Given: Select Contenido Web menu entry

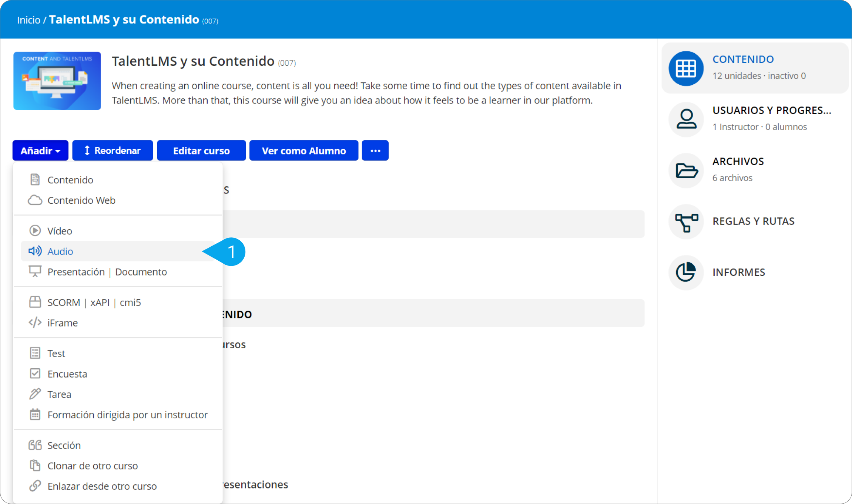Looking at the screenshot, I should pos(118,200).
